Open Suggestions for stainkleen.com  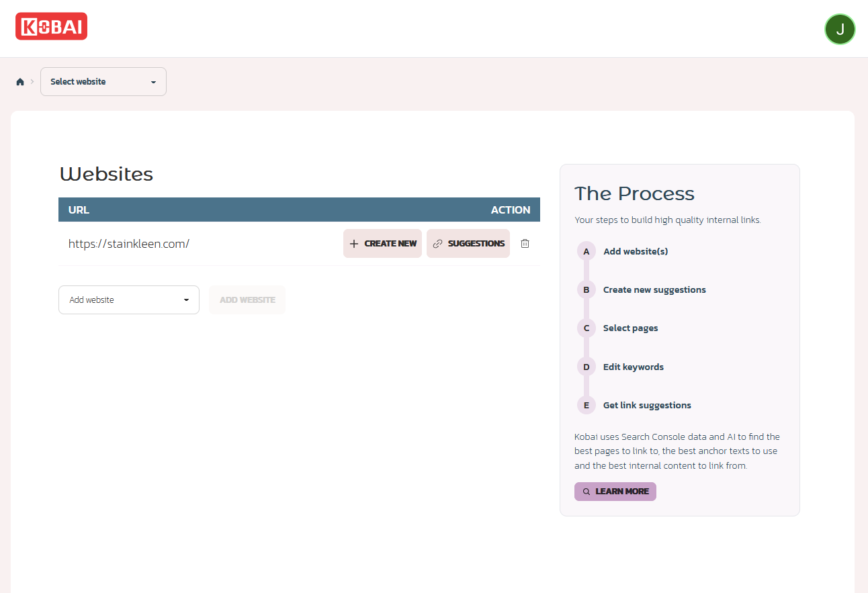468,244
